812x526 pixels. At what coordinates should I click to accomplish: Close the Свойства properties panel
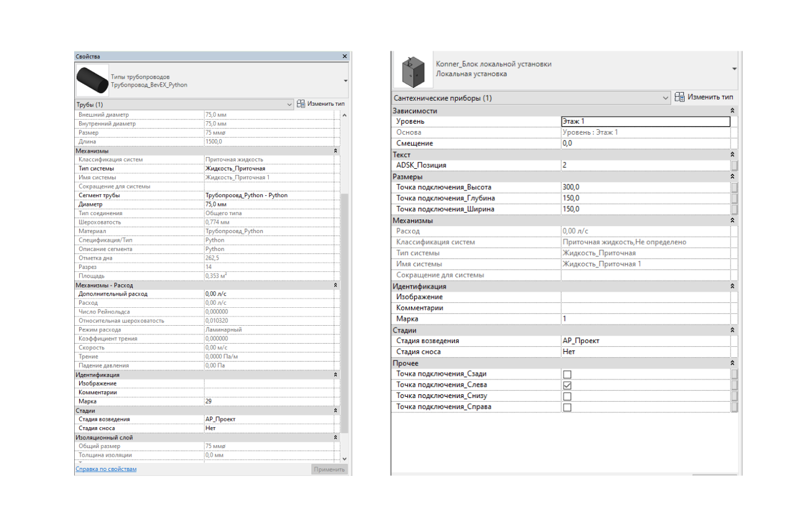[345, 56]
